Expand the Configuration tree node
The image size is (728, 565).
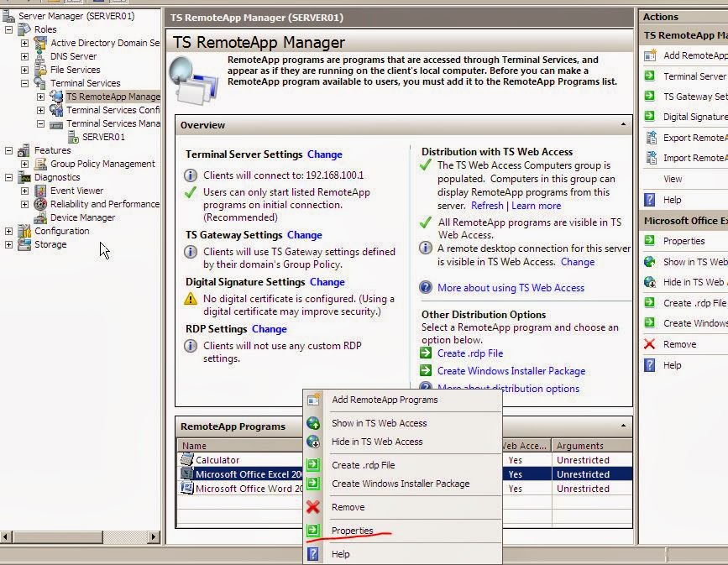point(9,231)
